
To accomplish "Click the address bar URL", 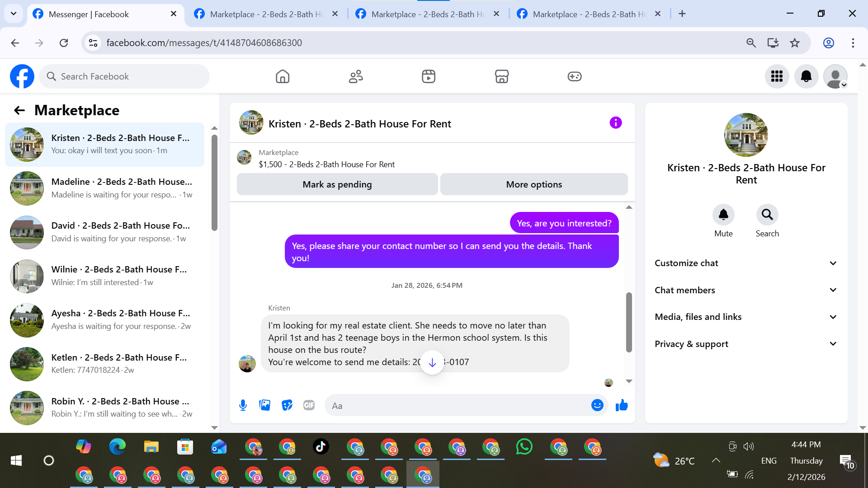I will tap(204, 43).
